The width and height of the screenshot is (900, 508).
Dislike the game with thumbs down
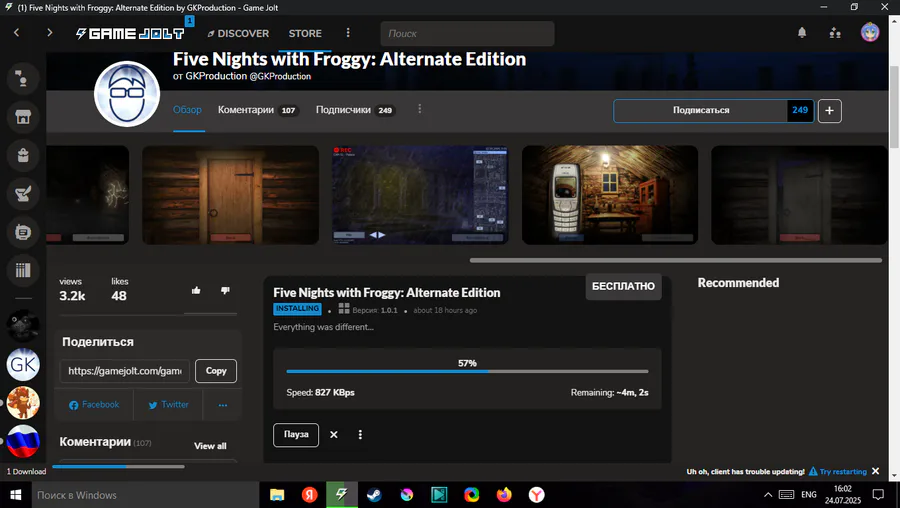225,290
